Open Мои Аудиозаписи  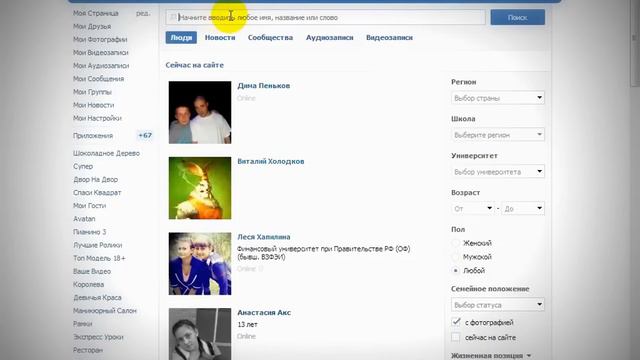[101, 65]
